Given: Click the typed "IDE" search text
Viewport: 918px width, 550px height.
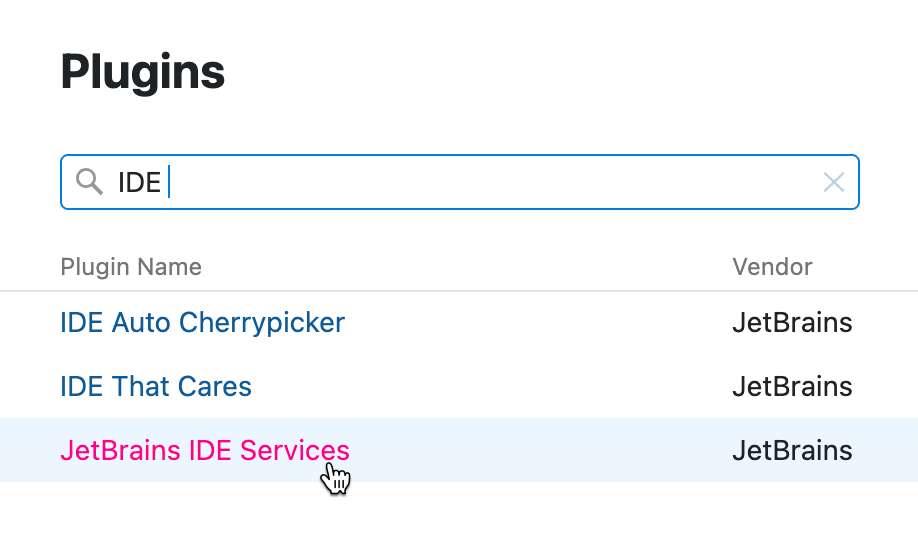Looking at the screenshot, I should coord(139,183).
